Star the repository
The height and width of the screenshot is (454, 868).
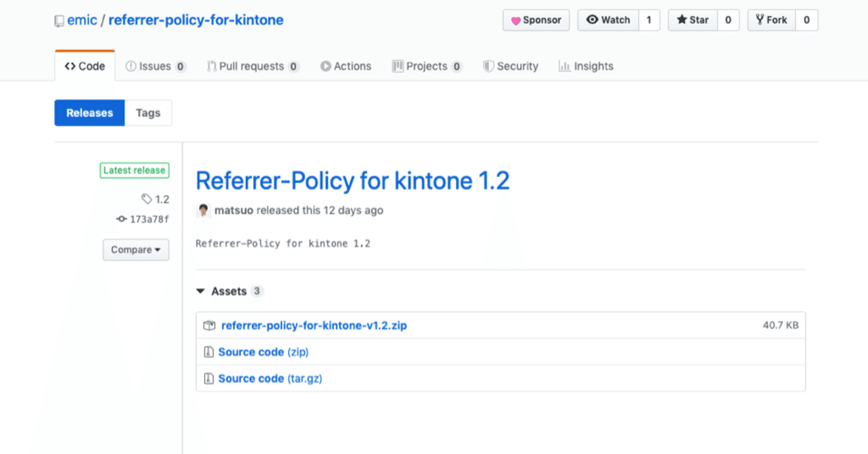[x=693, y=20]
